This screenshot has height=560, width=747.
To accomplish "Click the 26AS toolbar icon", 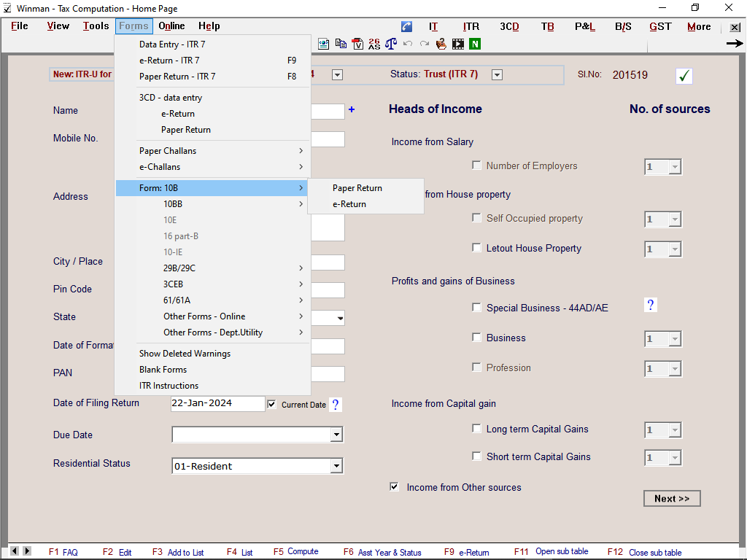I will point(374,44).
